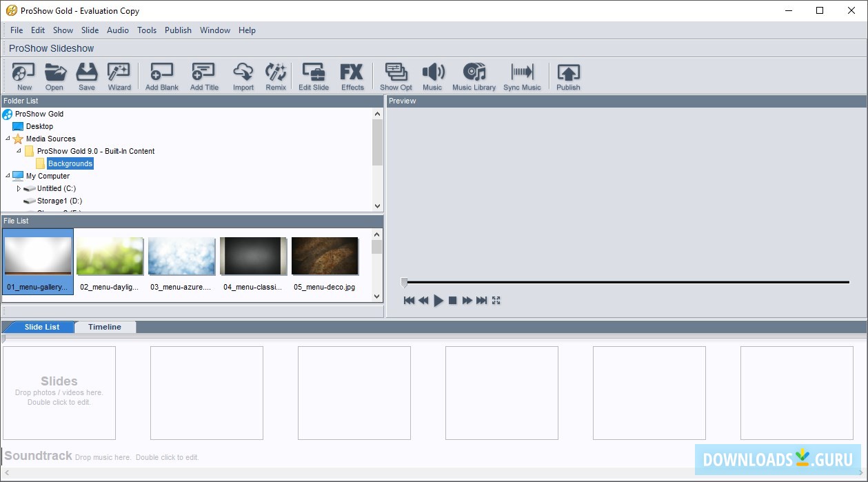Image resolution: width=868 pixels, height=482 pixels.
Task: Click the preview playback position slider
Action: (x=404, y=282)
